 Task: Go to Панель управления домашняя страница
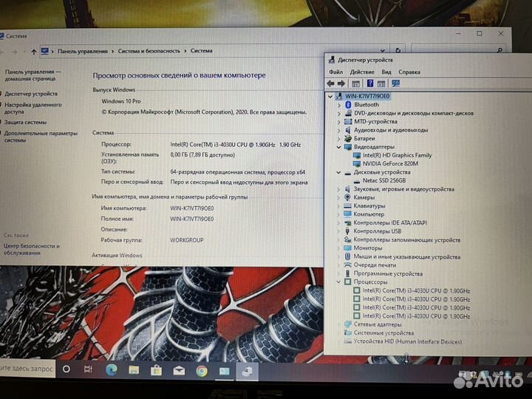click(x=33, y=75)
